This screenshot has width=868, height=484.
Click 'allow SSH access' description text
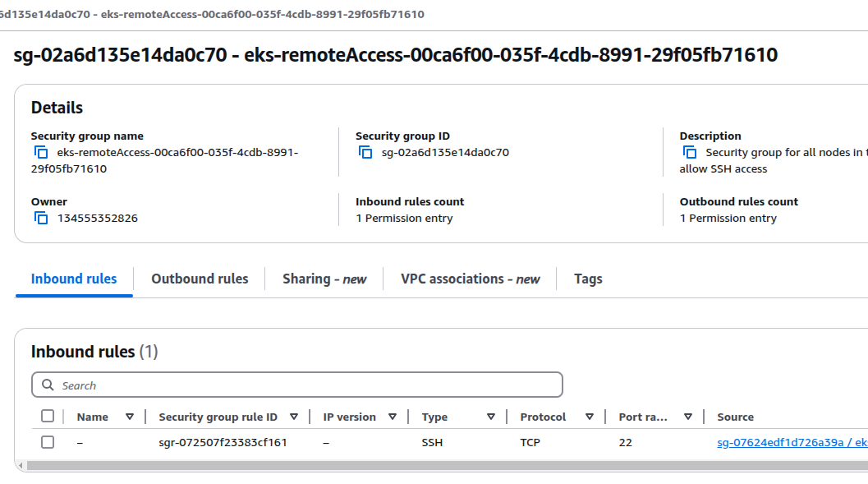(x=723, y=169)
